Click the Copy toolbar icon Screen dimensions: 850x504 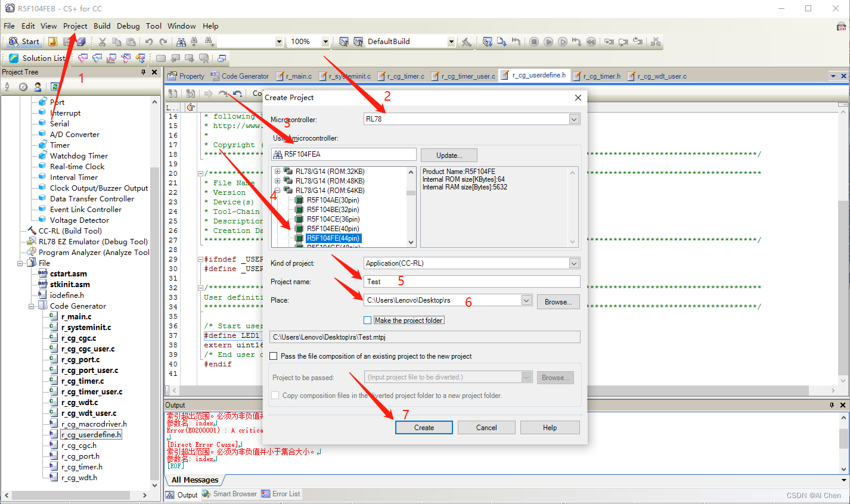pyautogui.click(x=116, y=42)
